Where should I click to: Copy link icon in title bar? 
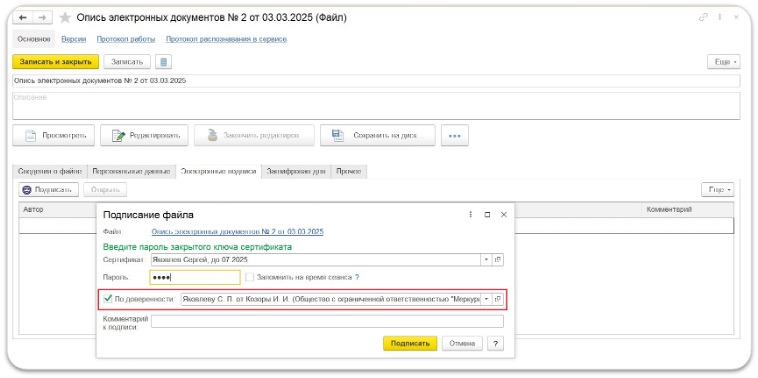coord(703,17)
